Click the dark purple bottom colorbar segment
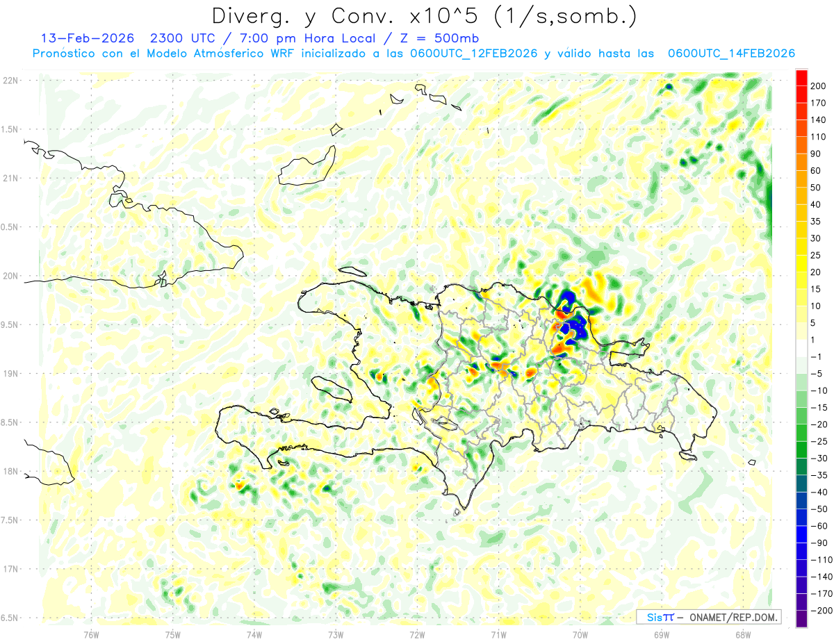834x644 pixels. [801, 619]
